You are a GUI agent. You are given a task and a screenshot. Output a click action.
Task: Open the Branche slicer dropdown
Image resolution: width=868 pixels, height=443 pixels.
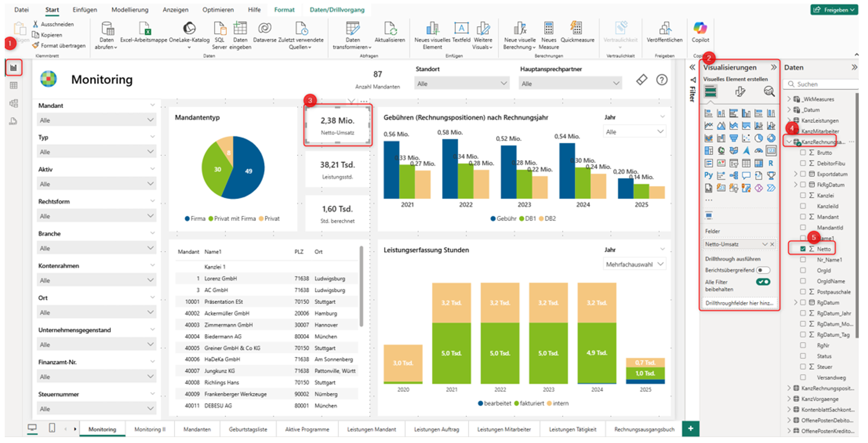pyautogui.click(x=96, y=248)
